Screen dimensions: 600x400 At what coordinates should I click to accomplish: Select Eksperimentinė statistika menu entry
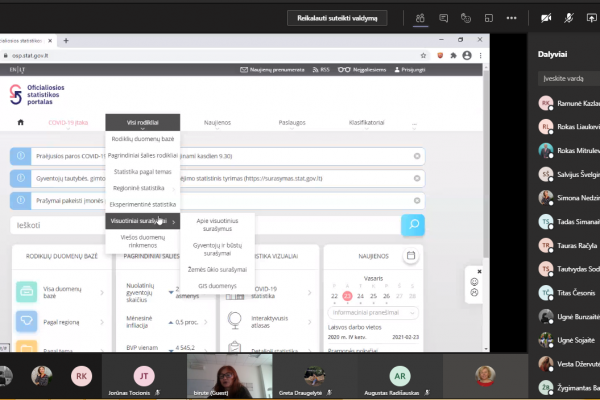[x=143, y=204]
